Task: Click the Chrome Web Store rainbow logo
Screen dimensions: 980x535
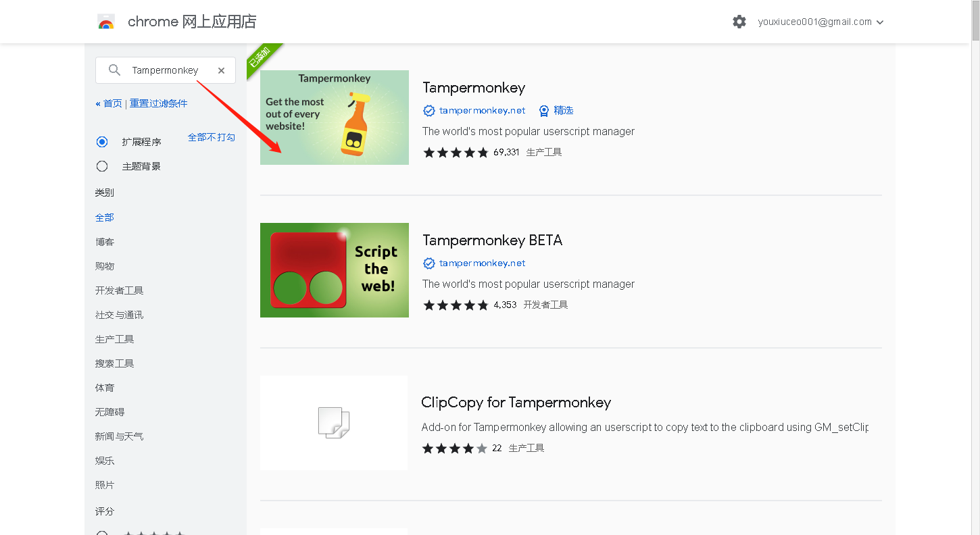Action: pyautogui.click(x=106, y=22)
